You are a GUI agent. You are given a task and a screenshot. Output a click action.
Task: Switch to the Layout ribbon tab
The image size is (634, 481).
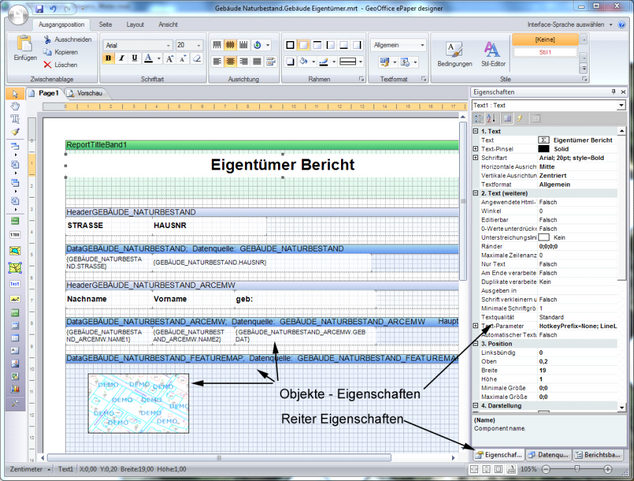click(x=135, y=23)
